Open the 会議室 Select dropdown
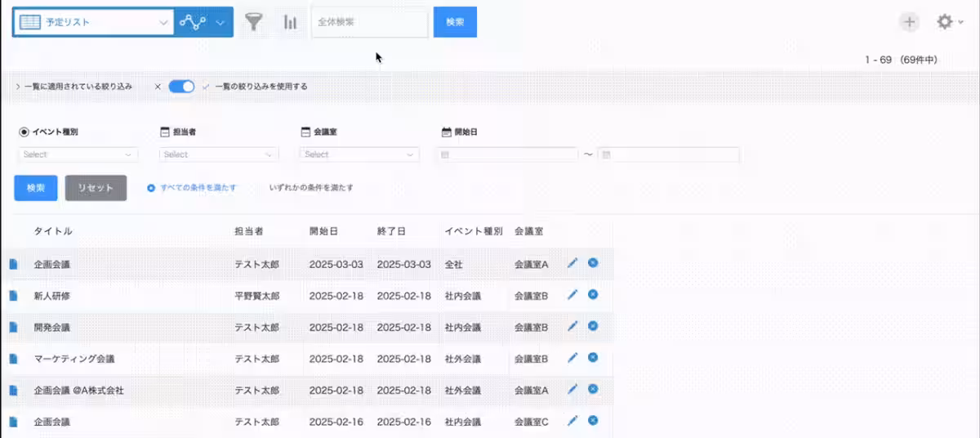Image resolution: width=980 pixels, height=438 pixels. tap(359, 154)
